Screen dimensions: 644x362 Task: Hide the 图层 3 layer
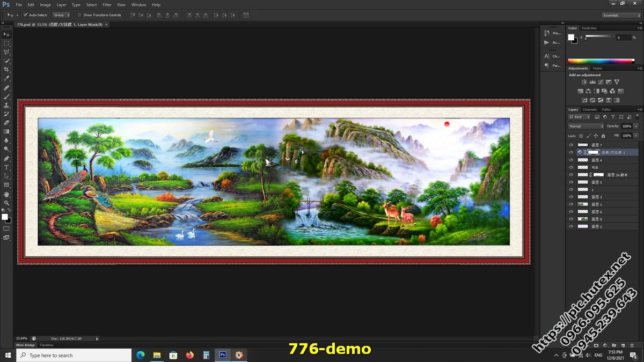coord(571,197)
